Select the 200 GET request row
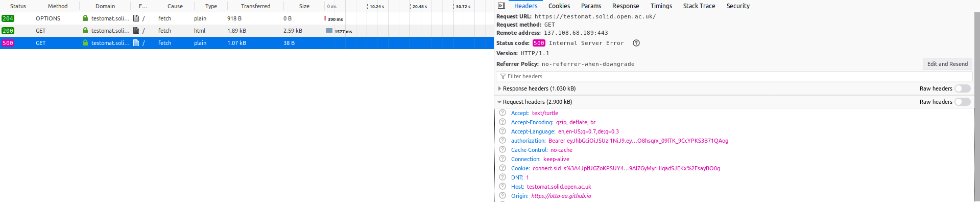This screenshot has width=980, height=202. (247, 31)
